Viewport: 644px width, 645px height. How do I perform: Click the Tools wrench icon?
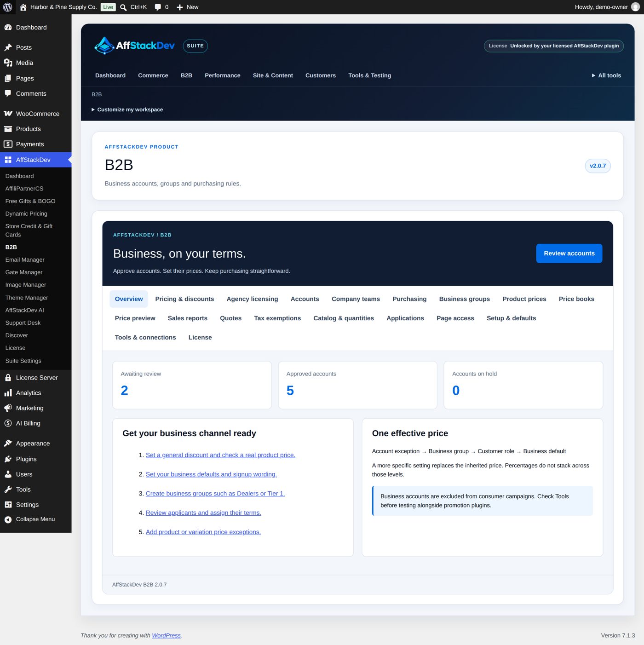click(x=8, y=490)
